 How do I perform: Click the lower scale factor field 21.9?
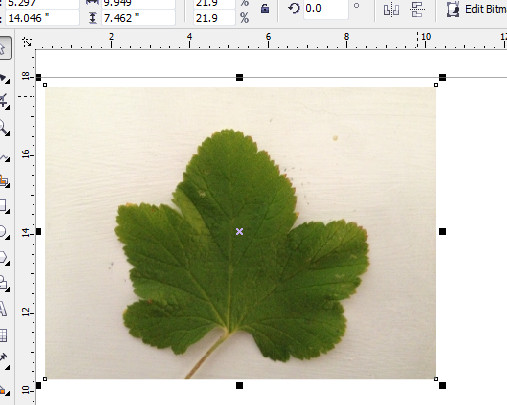[214, 18]
